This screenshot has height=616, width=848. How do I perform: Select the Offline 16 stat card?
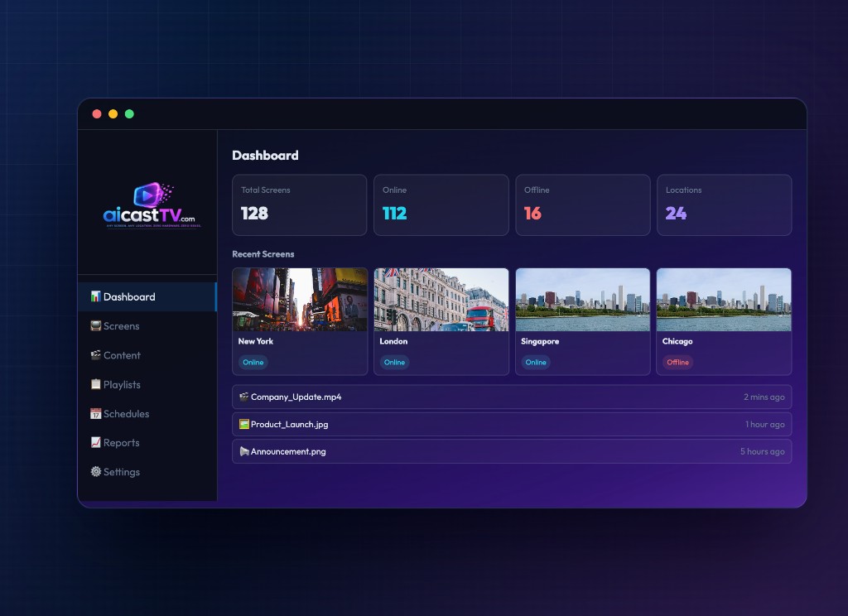click(582, 205)
